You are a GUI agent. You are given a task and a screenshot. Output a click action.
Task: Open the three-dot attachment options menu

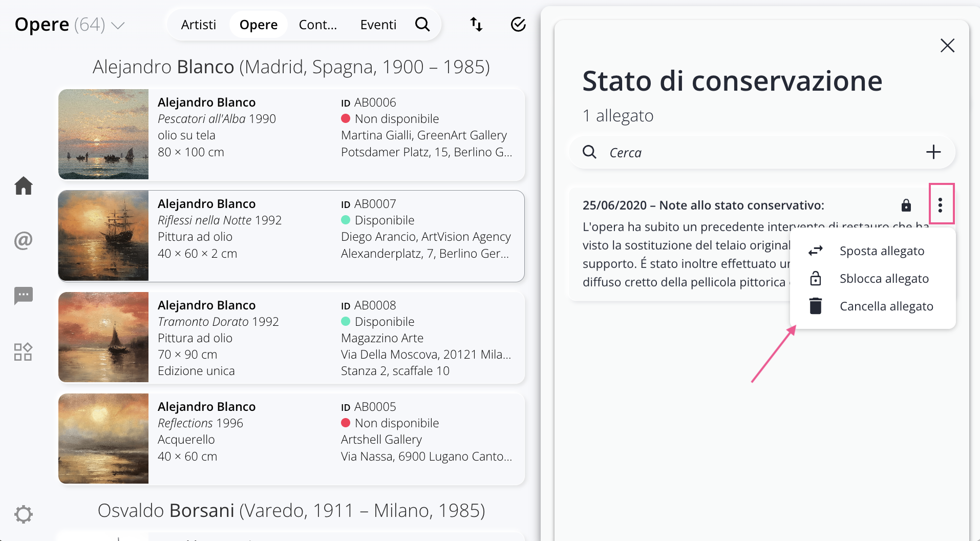(940, 205)
